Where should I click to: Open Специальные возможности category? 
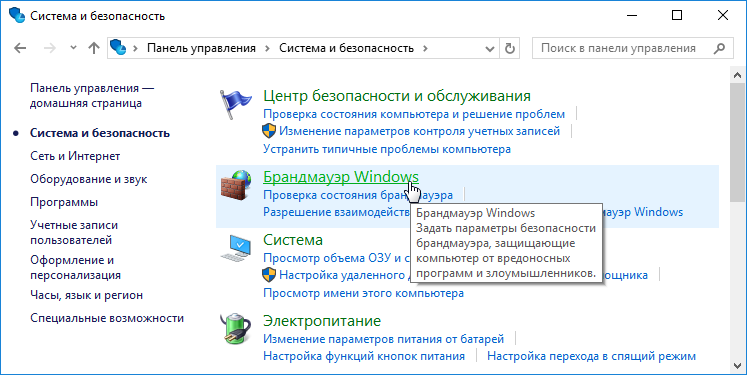coord(107,318)
